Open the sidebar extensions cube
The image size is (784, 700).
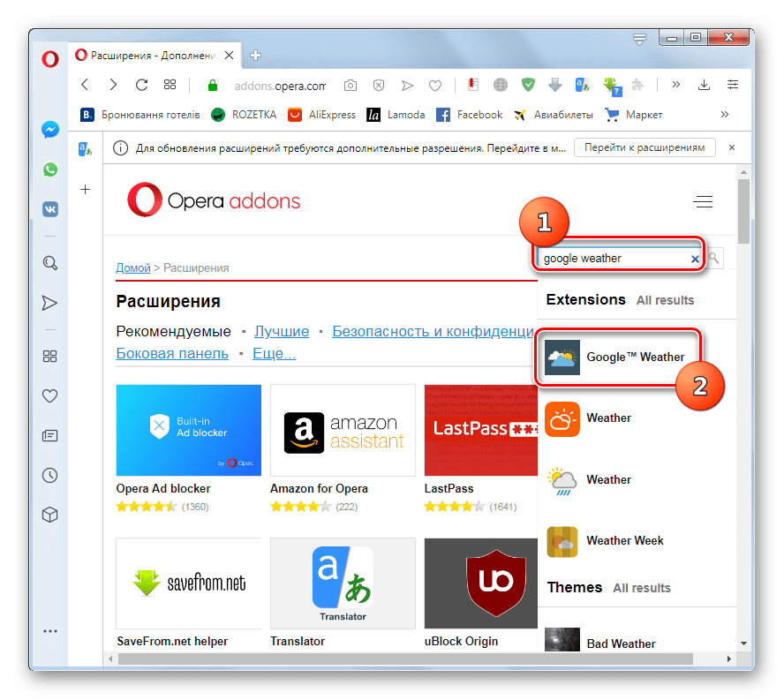[x=49, y=515]
